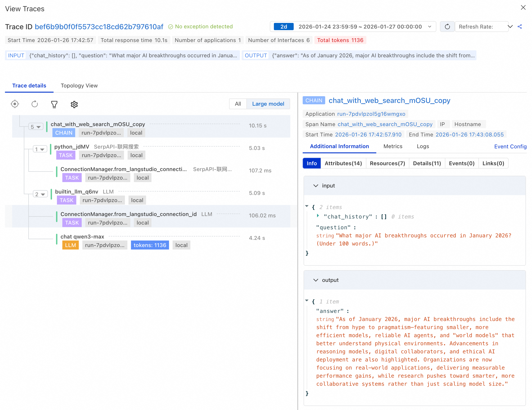Open the trace settings gear icon
The height and width of the screenshot is (410, 532).
74,104
